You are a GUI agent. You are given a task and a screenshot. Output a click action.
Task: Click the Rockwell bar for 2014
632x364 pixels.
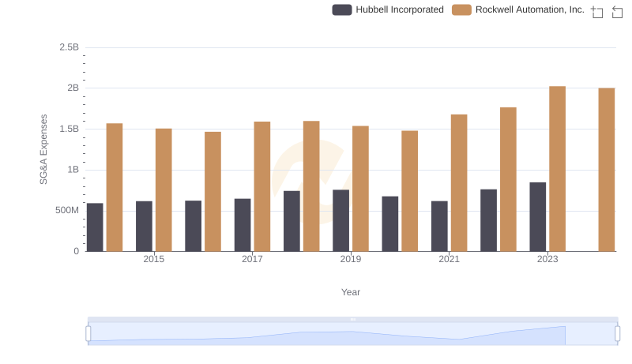(115, 188)
